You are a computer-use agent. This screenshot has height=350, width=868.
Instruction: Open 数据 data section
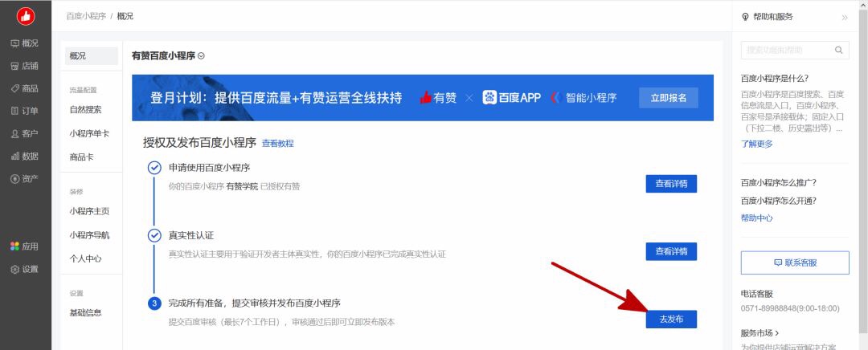coord(25,156)
